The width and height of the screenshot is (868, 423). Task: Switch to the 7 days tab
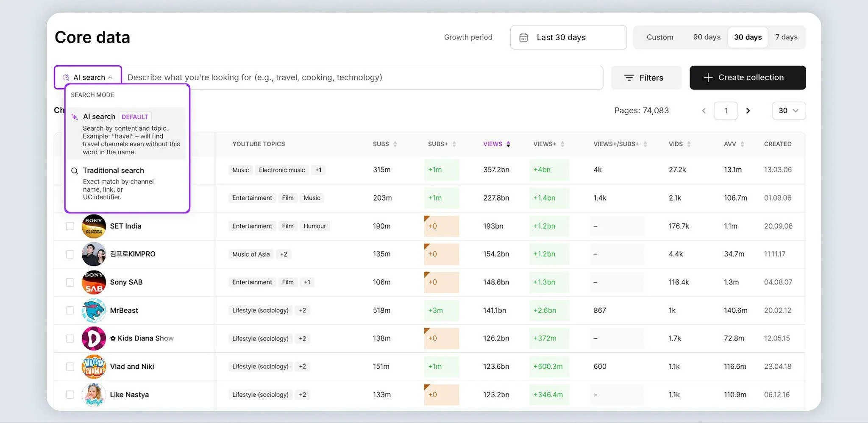tap(786, 37)
